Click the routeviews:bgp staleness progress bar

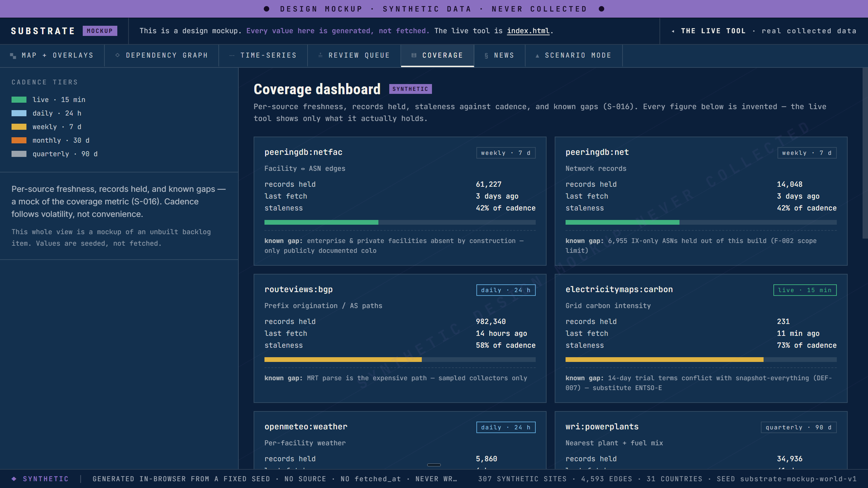pos(400,360)
